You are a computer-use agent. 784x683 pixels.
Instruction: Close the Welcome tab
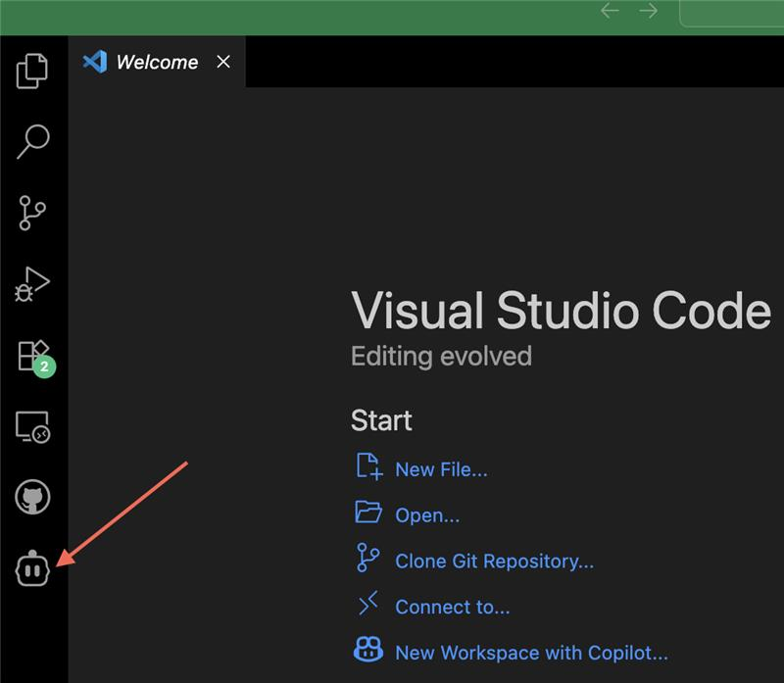(x=223, y=62)
